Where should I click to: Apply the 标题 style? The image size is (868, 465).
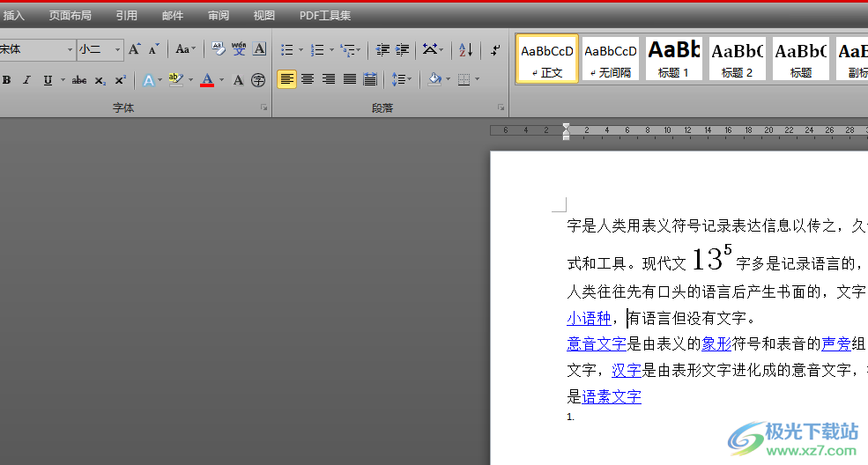[x=800, y=59]
